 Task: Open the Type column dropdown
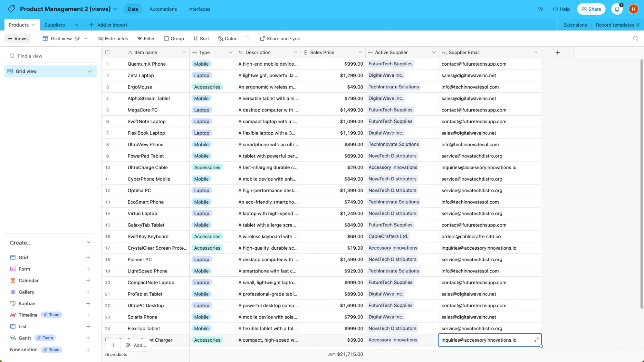(x=231, y=52)
